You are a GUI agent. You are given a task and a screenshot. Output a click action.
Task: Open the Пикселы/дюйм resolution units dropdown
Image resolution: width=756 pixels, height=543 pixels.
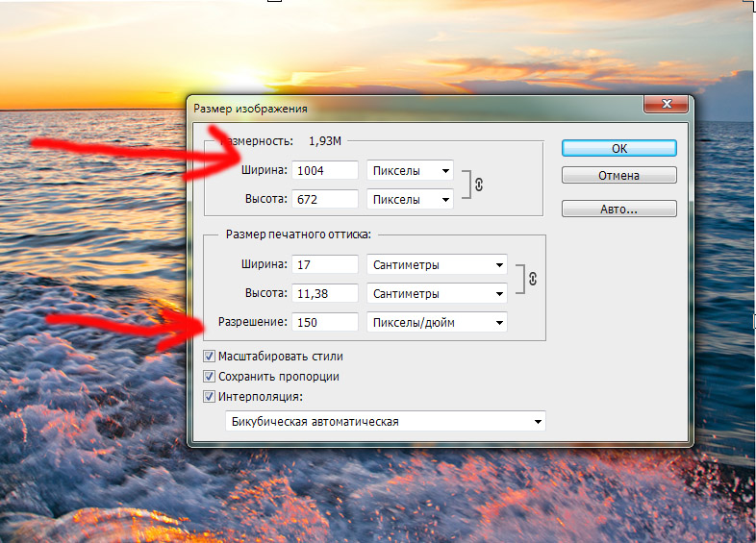click(x=437, y=323)
